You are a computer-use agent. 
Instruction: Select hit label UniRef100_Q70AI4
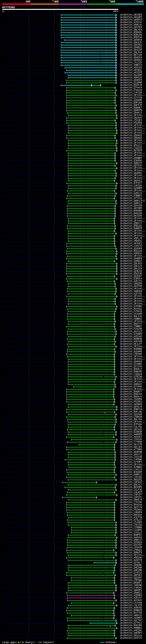pyautogui.click(x=131, y=87)
